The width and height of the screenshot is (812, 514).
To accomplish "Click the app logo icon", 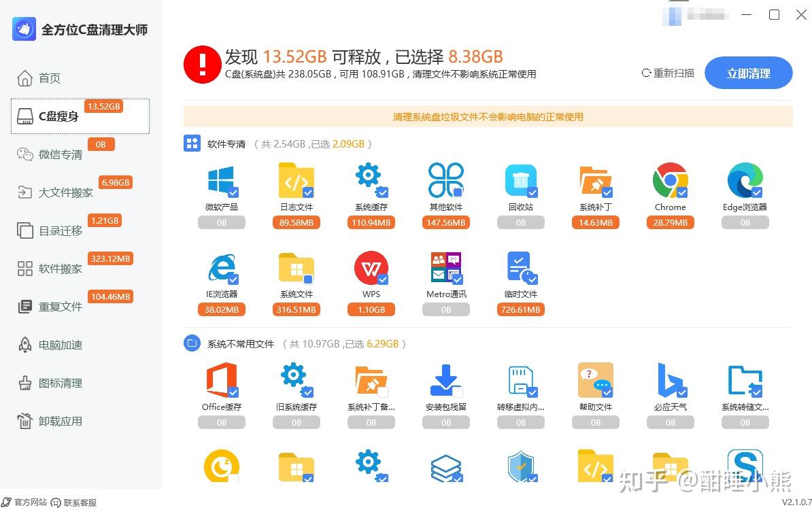I will coord(24,29).
